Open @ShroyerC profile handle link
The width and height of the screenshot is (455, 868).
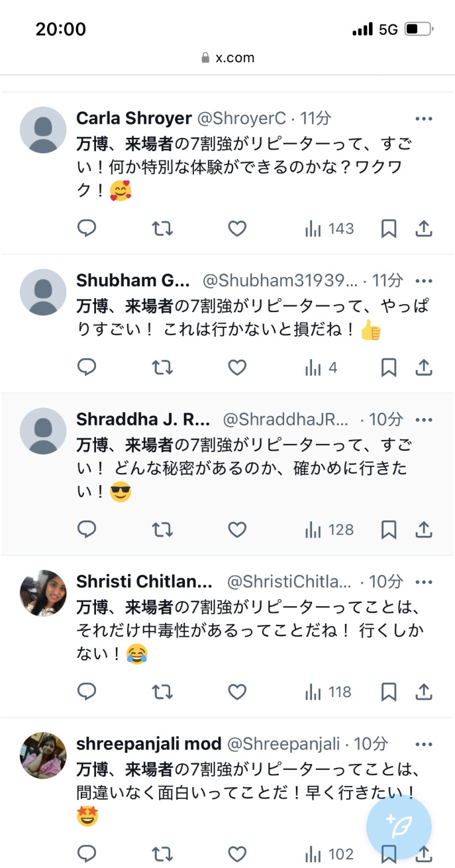point(242,119)
